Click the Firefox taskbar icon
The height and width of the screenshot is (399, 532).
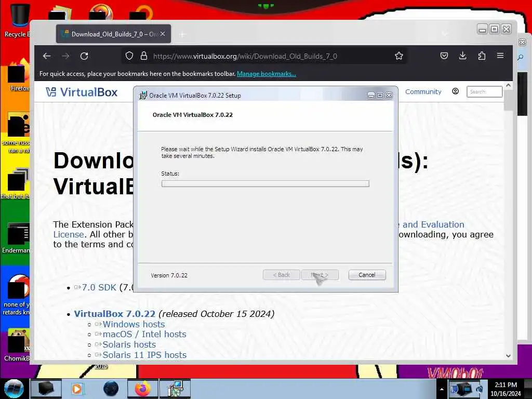(143, 389)
